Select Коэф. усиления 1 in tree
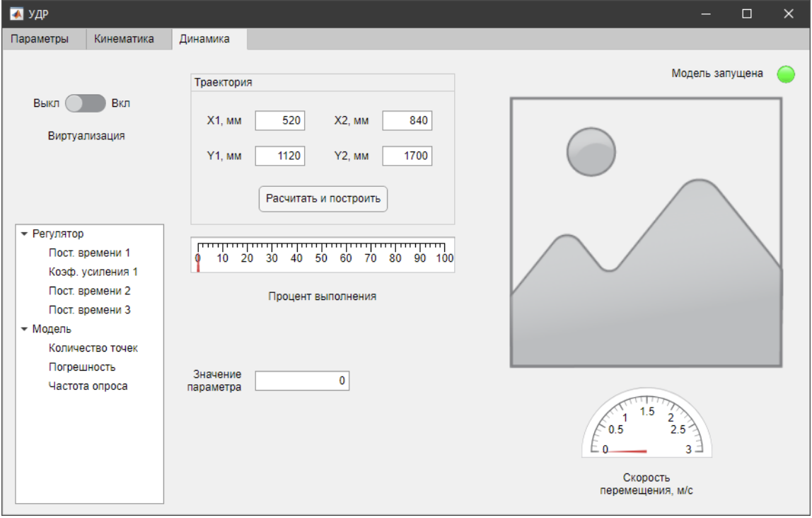This screenshot has height=518, width=812. tap(93, 272)
